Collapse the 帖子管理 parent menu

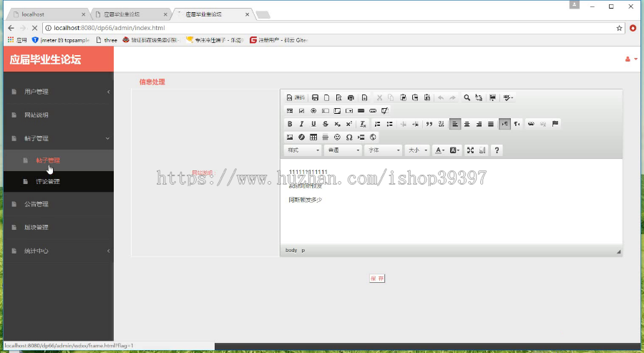pyautogui.click(x=59, y=138)
